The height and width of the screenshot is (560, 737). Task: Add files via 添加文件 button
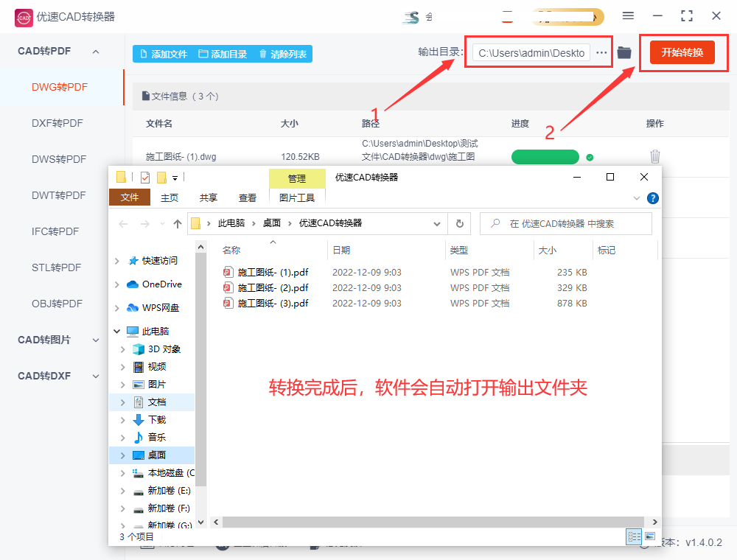click(x=164, y=54)
